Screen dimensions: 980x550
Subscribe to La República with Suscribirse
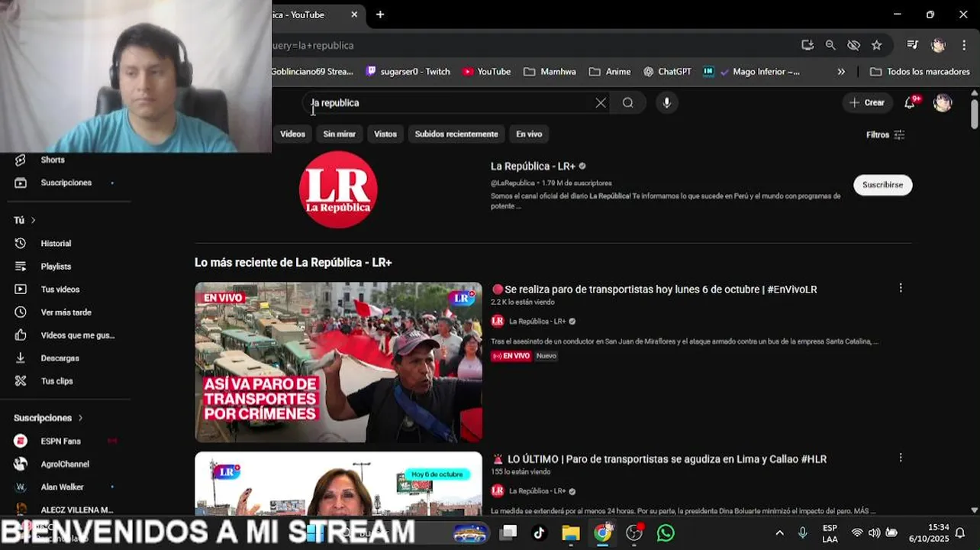click(x=883, y=185)
